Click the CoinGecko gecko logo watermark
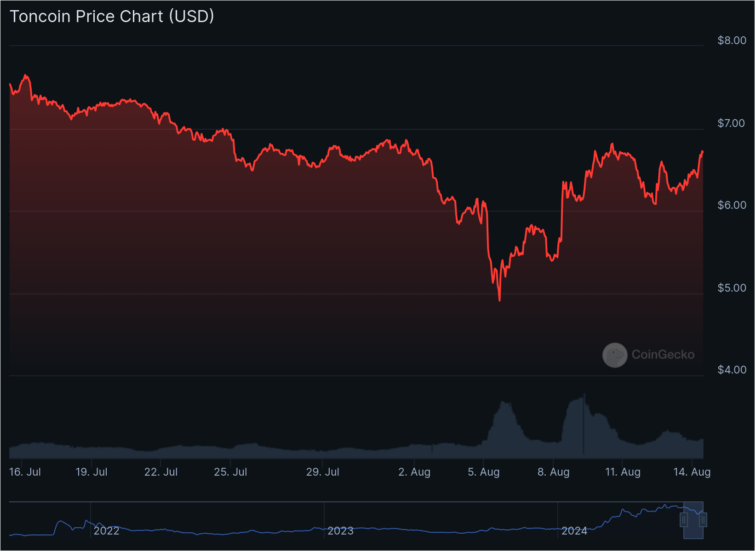Image resolution: width=756 pixels, height=552 pixels. [615, 355]
